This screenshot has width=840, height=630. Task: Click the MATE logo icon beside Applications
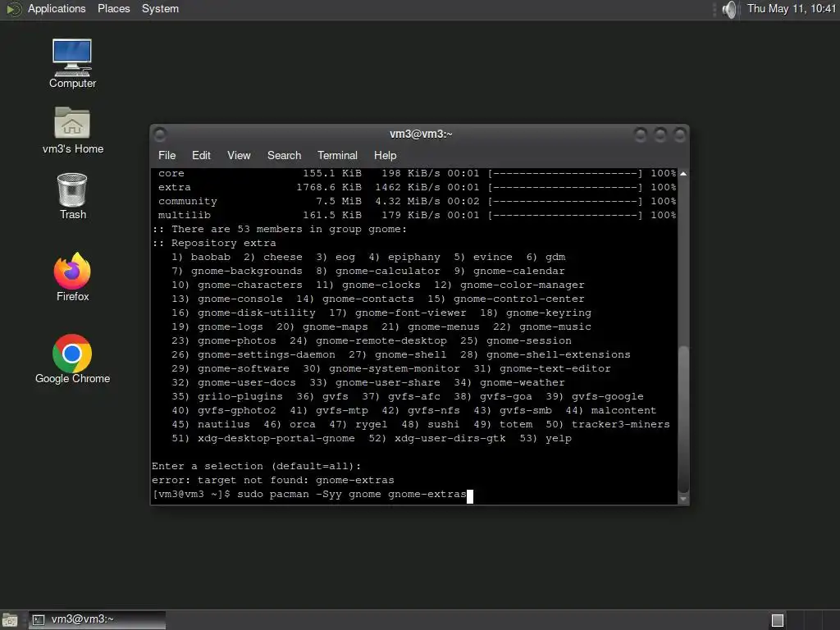click(13, 9)
